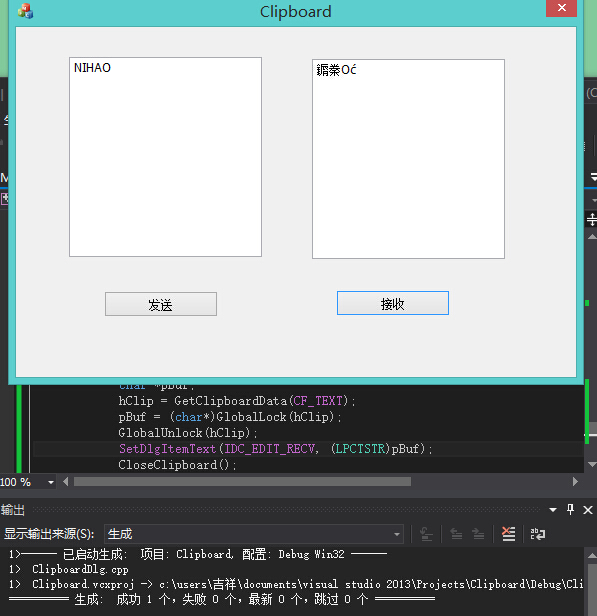Click the horizontal scrollbar left arrow
Viewport: 597px width, 616px height.
coord(65,482)
